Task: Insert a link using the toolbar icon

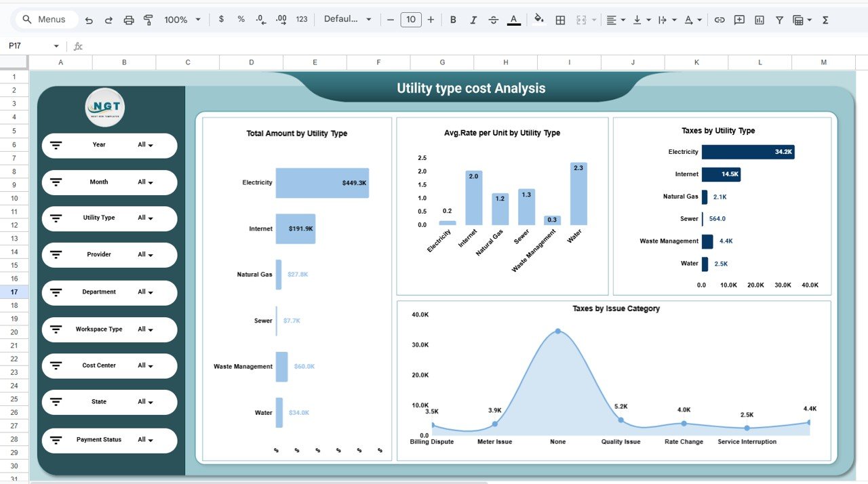Action: (719, 19)
